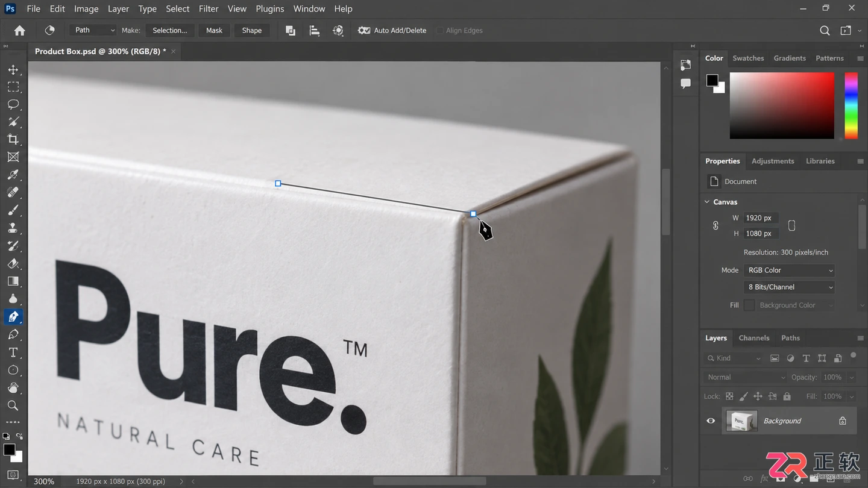Select the Rectangular Marquee tool
Viewport: 868px width, 488px height.
pyautogui.click(x=13, y=87)
